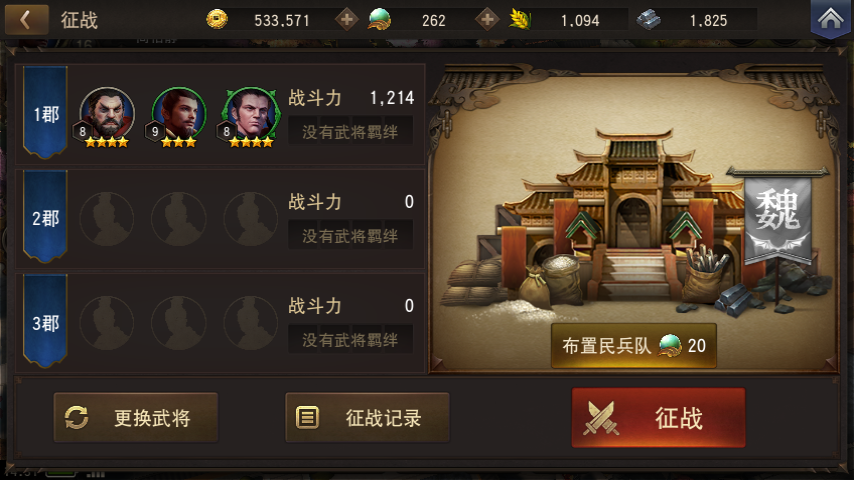854x480 pixels.
Task: Tap the middle empty general slot in 3郡
Action: 179,323
